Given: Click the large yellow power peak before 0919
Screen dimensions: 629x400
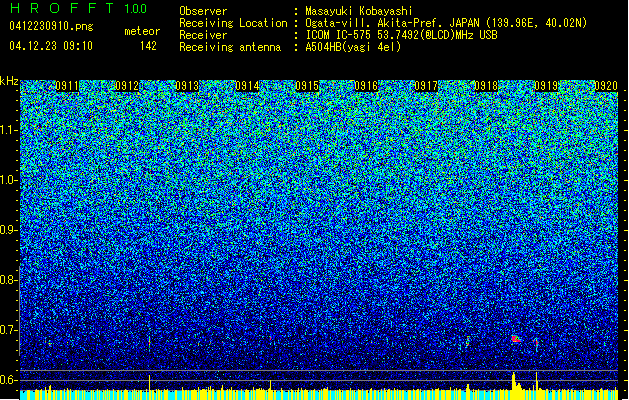Looking at the screenshot, I should [x=515, y=382].
